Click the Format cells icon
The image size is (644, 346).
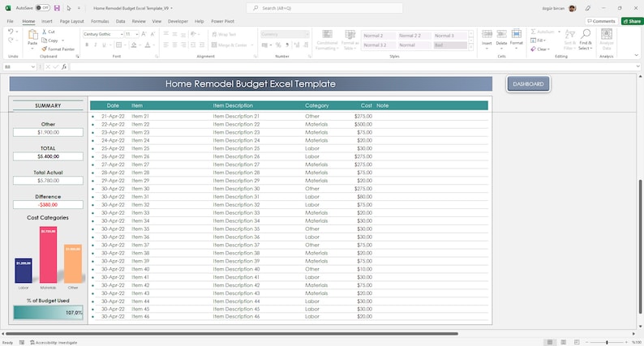click(517, 35)
